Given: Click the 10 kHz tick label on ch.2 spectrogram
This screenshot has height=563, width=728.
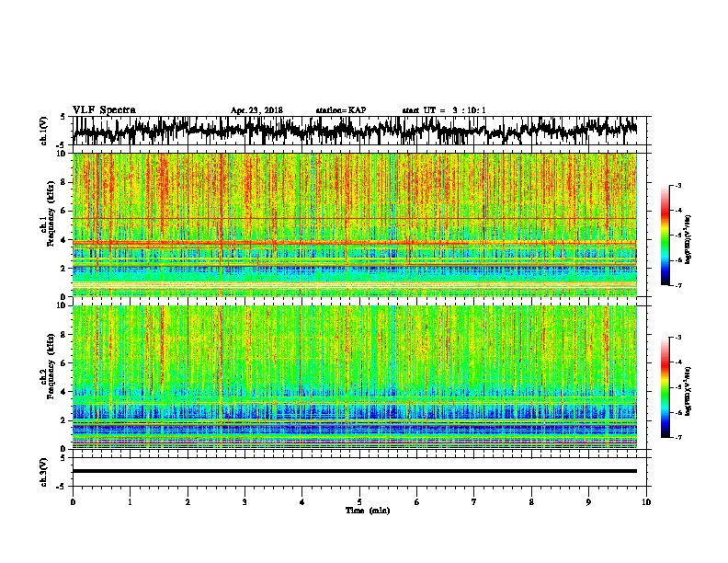Looking at the screenshot, I should pyautogui.click(x=63, y=305).
